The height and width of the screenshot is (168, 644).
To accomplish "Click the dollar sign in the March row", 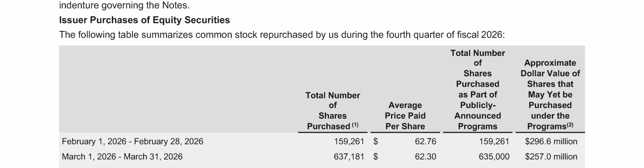I will point(376,157).
